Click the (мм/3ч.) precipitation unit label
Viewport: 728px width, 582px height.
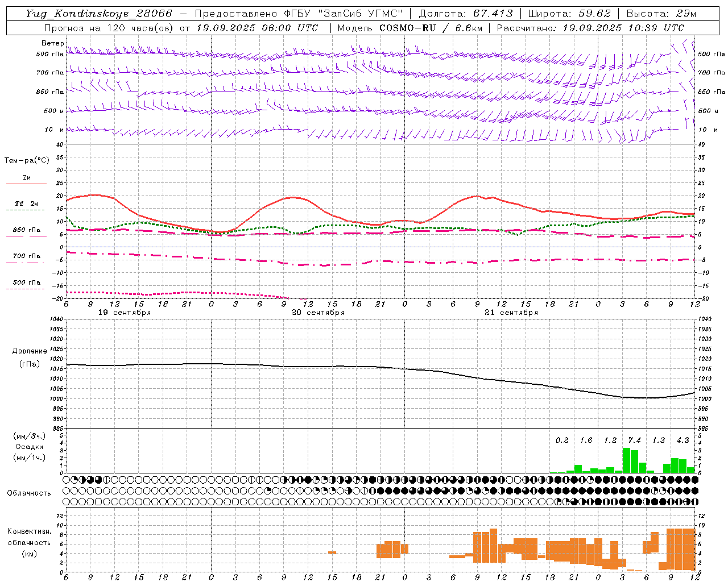click(x=30, y=436)
